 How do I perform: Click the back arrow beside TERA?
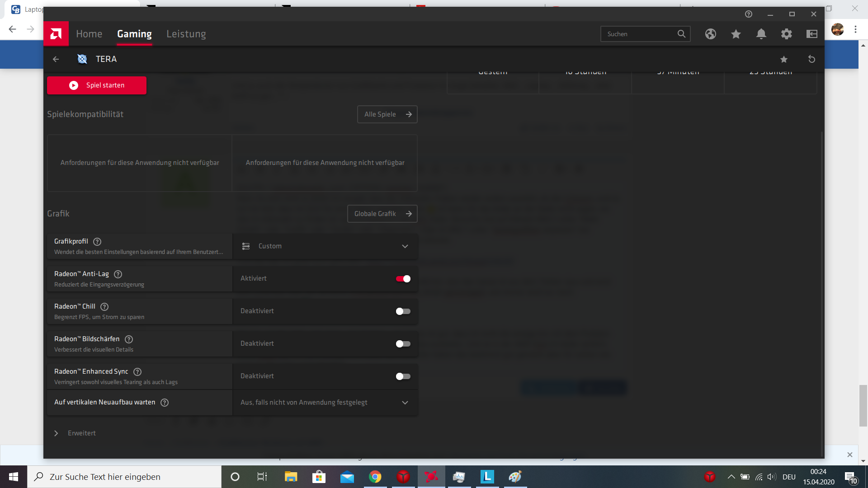[56, 59]
